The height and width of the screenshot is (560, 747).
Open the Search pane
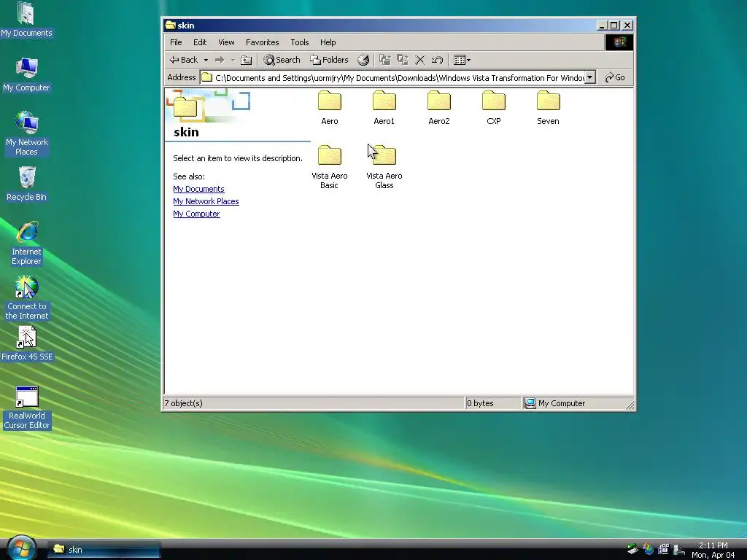[282, 60]
